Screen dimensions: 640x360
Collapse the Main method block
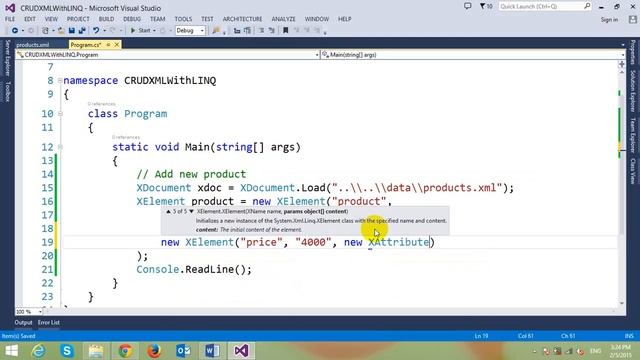(60, 147)
